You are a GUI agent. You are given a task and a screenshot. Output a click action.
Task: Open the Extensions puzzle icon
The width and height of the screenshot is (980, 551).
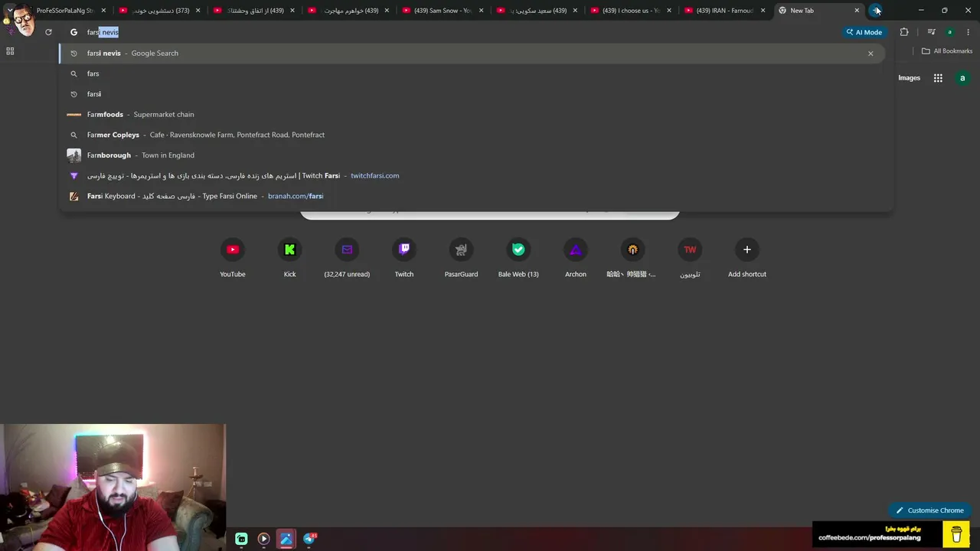click(x=904, y=32)
